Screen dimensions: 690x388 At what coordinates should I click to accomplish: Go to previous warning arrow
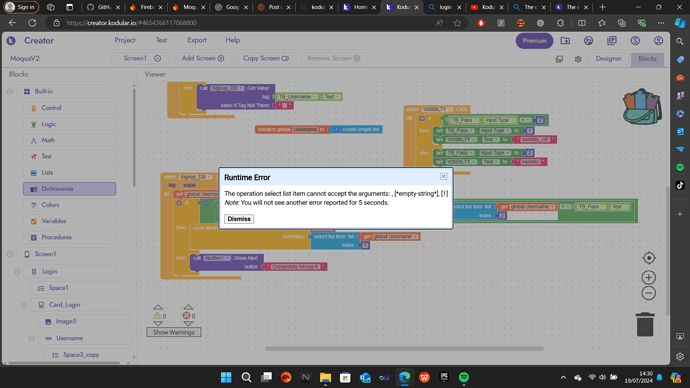158,307
